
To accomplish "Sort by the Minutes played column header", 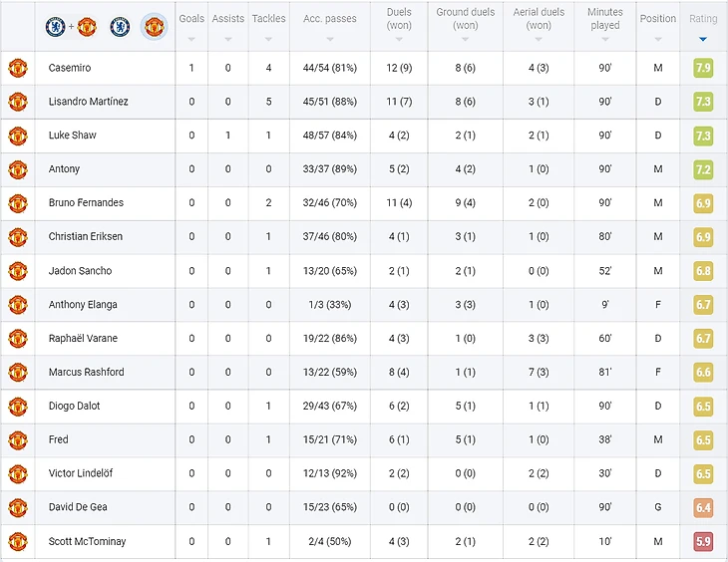I will (604, 26).
